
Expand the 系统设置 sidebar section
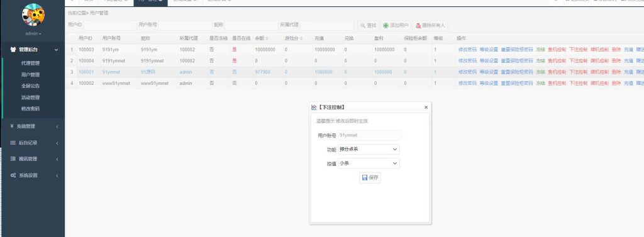pyautogui.click(x=33, y=175)
